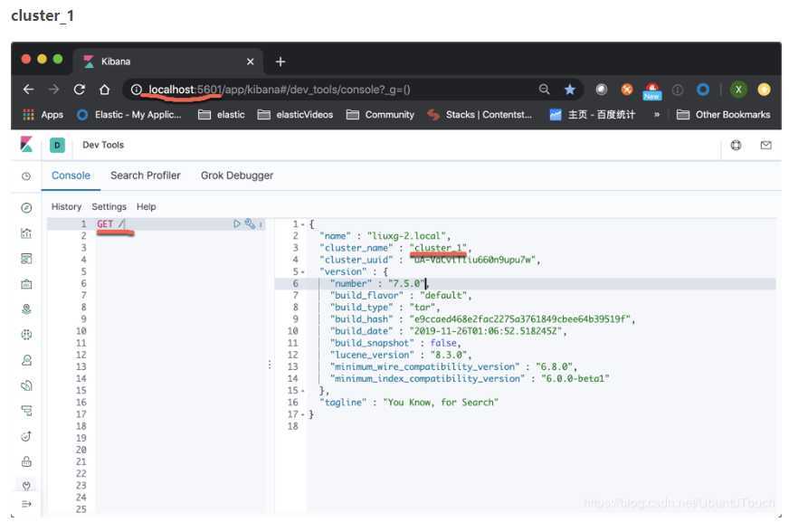Open the Apps bookmark
Image resolution: width=789 pixels, height=532 pixels.
(x=43, y=115)
